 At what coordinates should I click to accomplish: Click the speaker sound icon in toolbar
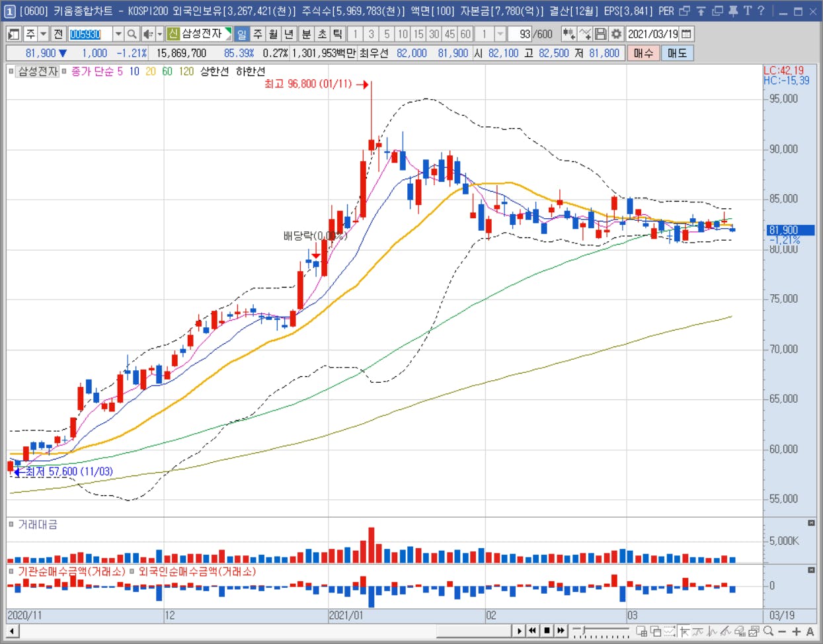148,34
